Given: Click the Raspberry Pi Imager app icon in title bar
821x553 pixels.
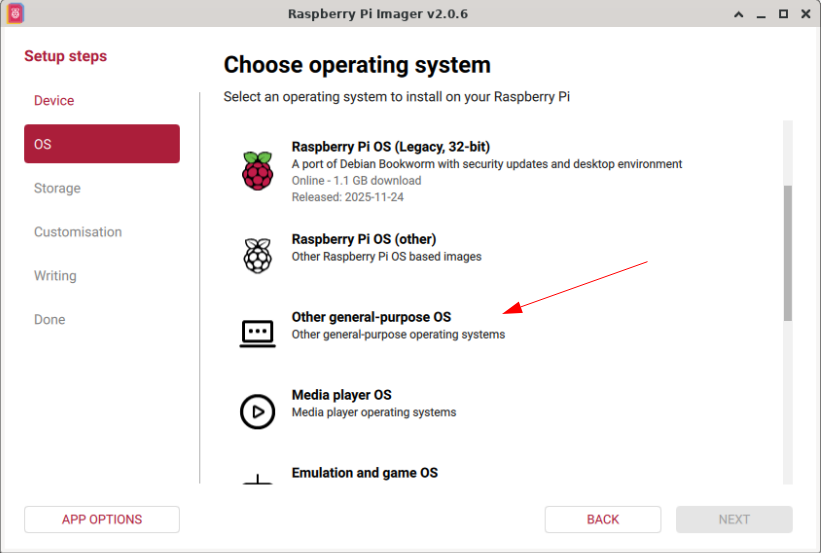Looking at the screenshot, I should [x=15, y=14].
